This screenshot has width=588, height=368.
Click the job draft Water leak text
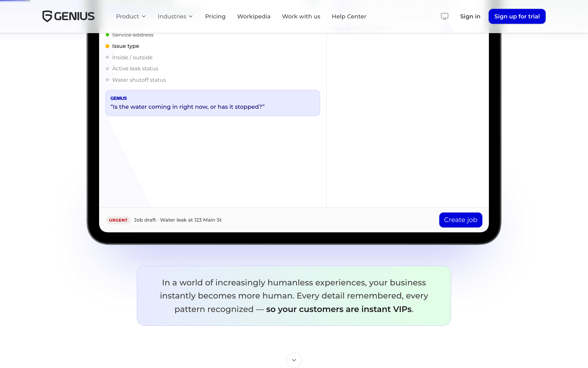click(x=178, y=220)
